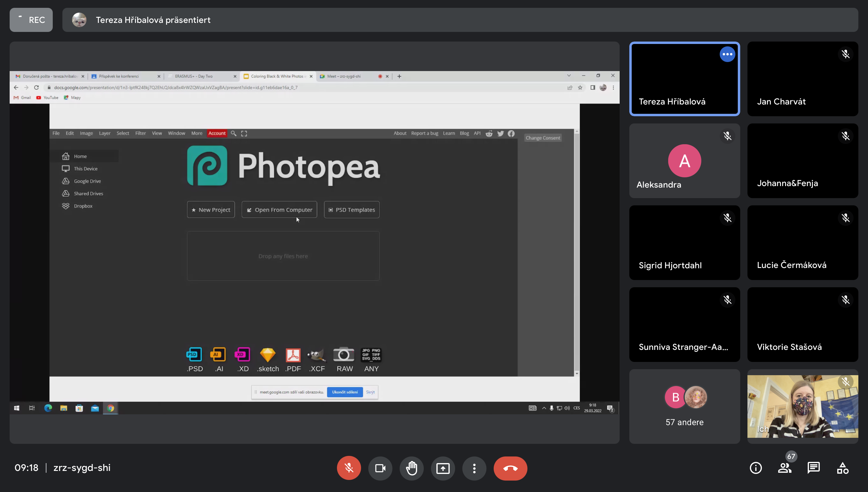Turn off the camera in Meet
Screen dimensions: 868x492
tap(380, 468)
